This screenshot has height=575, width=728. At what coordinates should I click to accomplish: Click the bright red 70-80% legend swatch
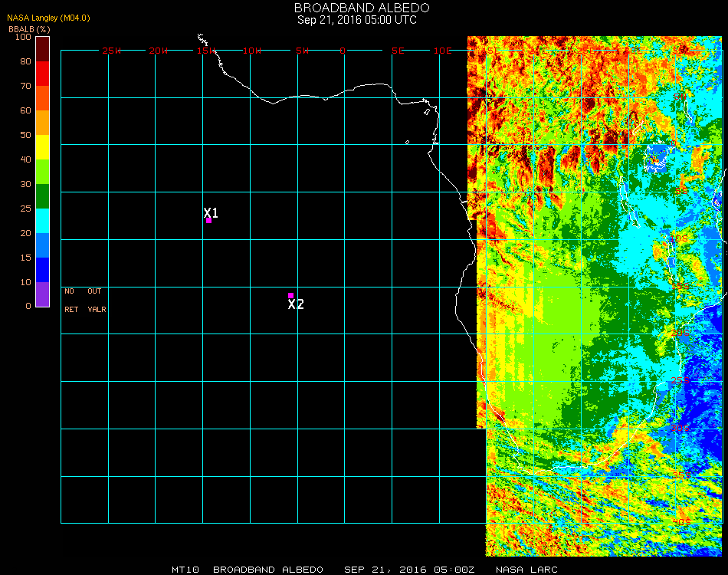tap(43, 73)
